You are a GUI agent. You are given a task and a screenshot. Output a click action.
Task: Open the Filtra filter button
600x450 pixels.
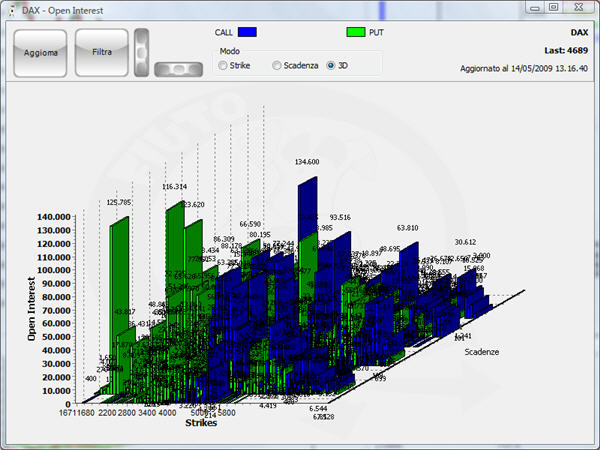pos(102,53)
